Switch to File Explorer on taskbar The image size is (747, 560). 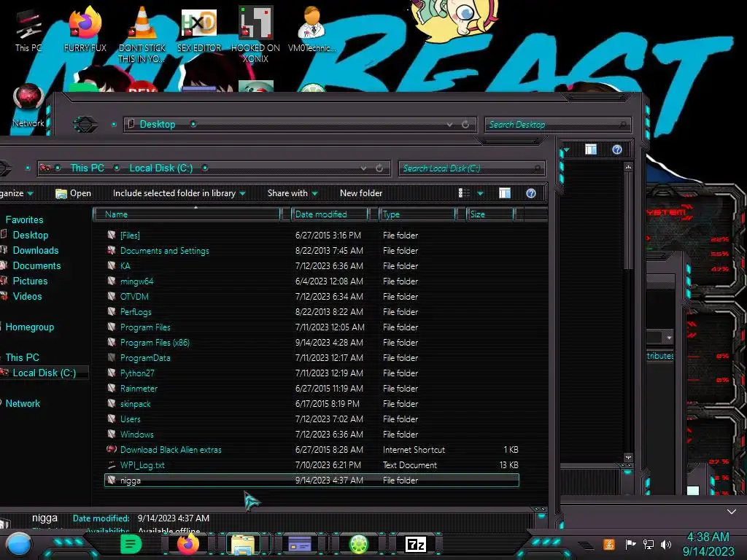point(244,544)
